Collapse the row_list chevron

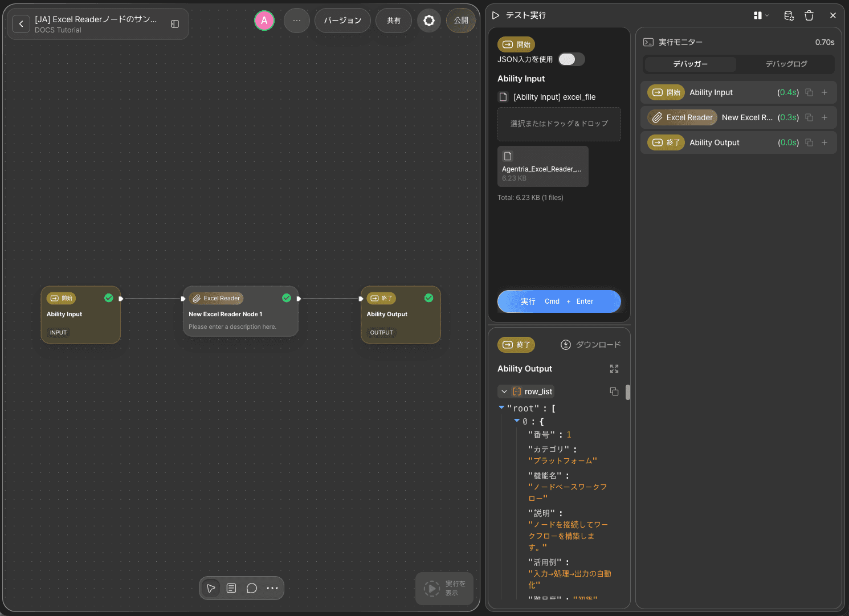coord(504,391)
